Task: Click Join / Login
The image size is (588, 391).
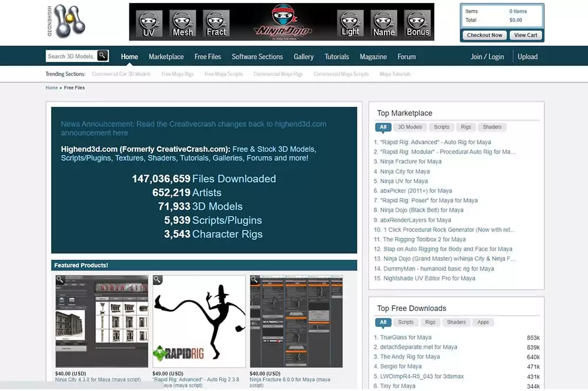Action: pos(487,56)
